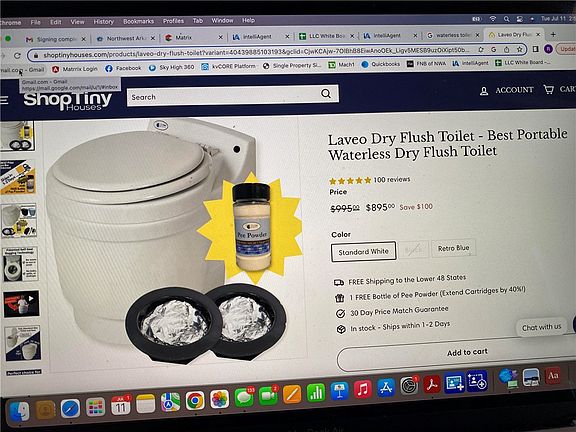Open the hamburger menu next to ShopTiny logo
Viewport: 576px width, 432px height.
coord(4,100)
